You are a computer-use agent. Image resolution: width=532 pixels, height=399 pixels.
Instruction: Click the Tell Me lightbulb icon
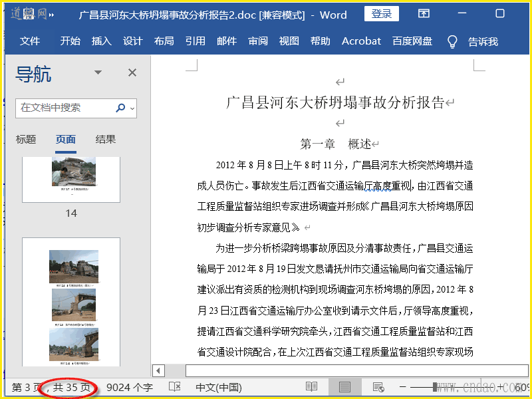(452, 41)
